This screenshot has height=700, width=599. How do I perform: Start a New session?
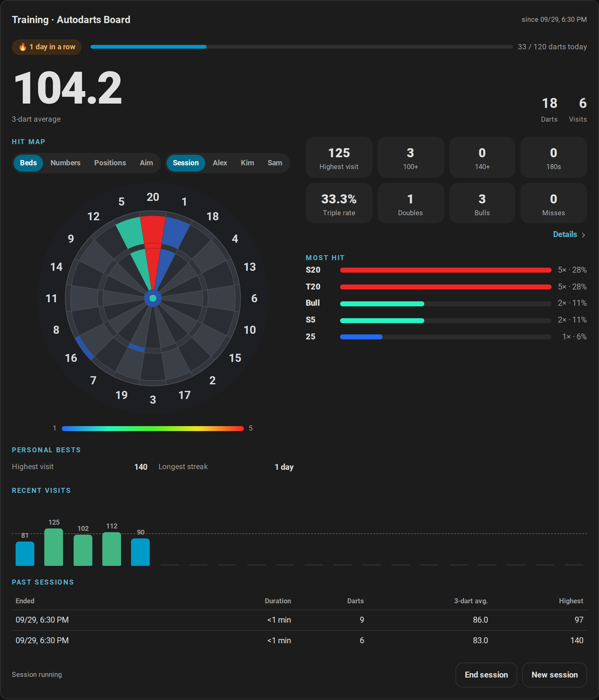(554, 675)
